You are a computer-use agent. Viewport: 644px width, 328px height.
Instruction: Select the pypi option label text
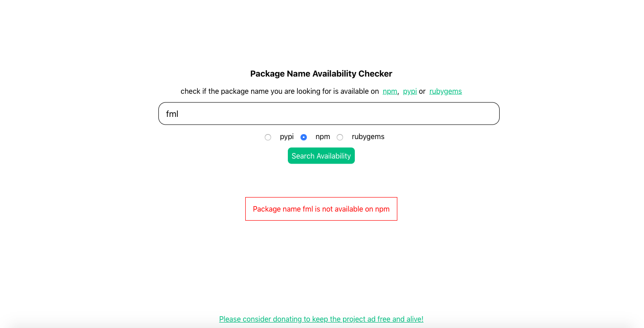tap(286, 136)
